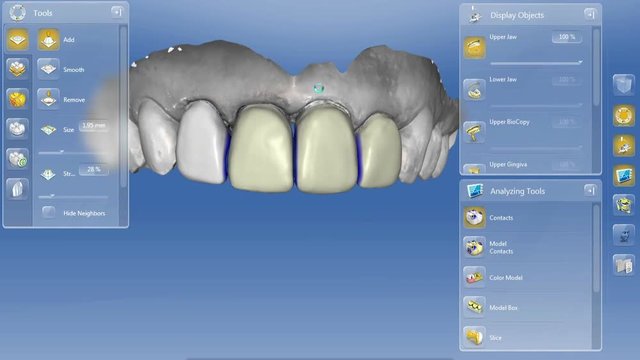Screen dimensions: 640x360
Task: Toggle the Model Box display
Action: point(474,307)
